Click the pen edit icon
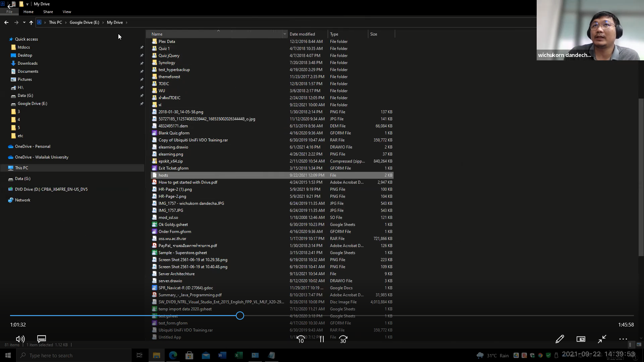The width and height of the screenshot is (644, 362). click(x=559, y=339)
